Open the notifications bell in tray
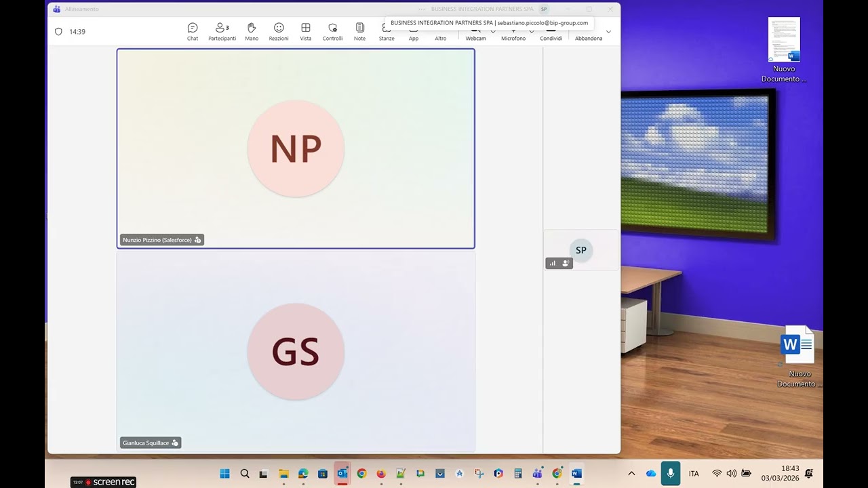Screen dimensions: 868x488 click(808, 473)
